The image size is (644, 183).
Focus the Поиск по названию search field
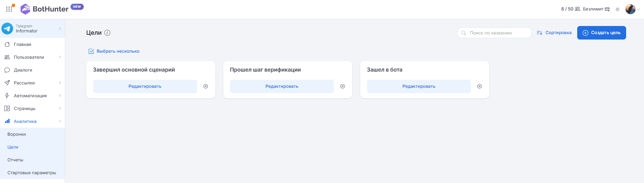click(x=495, y=33)
